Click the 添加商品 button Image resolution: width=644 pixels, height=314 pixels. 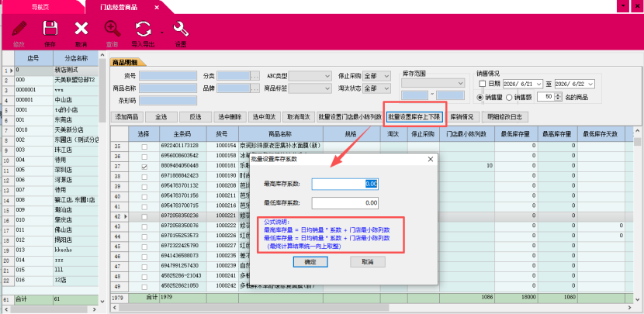(127, 117)
